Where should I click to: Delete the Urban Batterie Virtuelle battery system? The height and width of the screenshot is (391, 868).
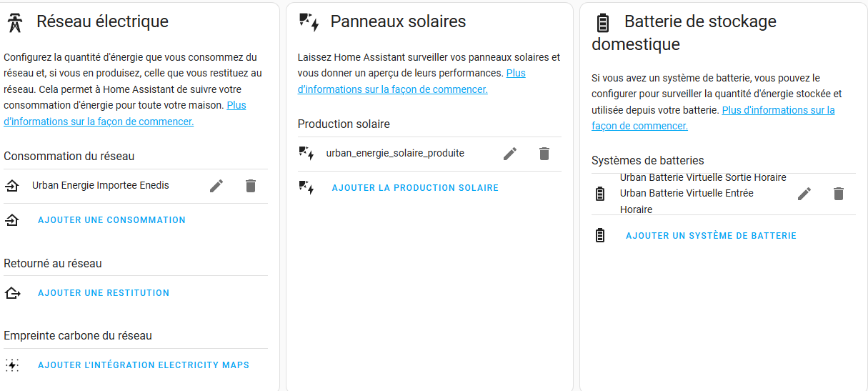tap(839, 194)
